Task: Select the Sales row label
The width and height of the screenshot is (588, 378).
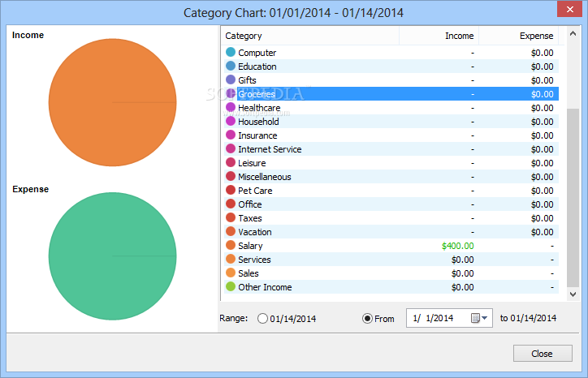Action: click(249, 273)
